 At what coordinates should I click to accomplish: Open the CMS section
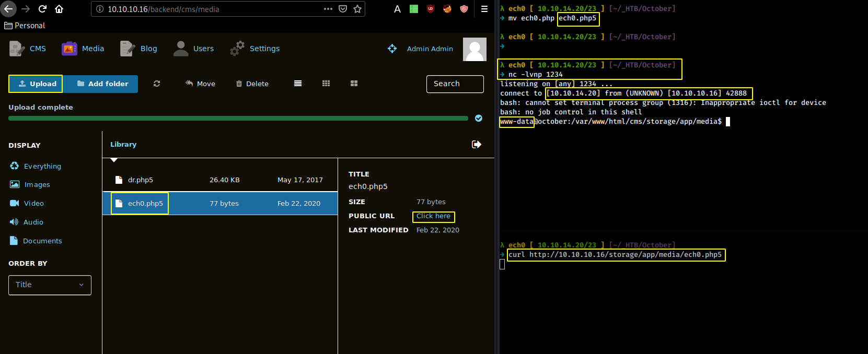[x=28, y=49]
